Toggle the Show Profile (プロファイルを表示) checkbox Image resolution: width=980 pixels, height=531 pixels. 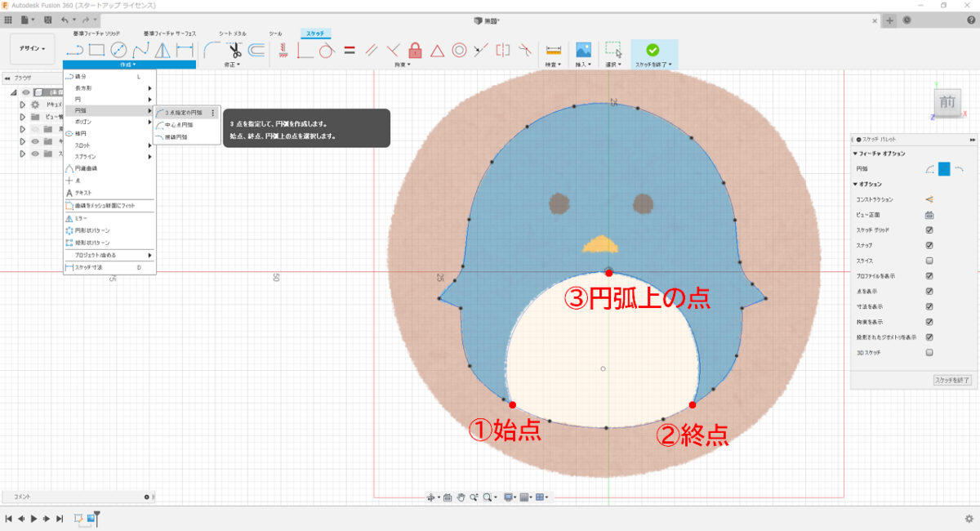[929, 276]
